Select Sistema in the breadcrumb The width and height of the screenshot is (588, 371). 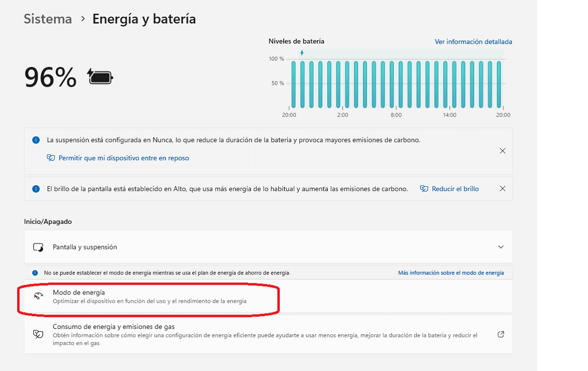click(48, 19)
